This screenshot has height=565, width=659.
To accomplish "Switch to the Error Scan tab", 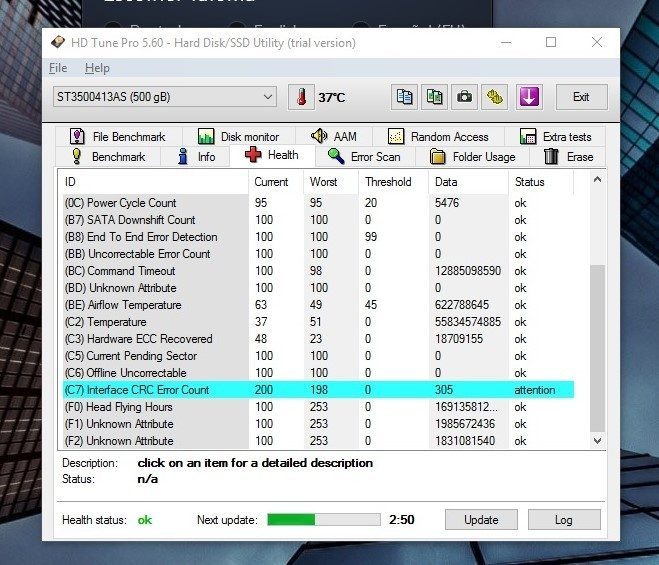I will pyautogui.click(x=364, y=156).
